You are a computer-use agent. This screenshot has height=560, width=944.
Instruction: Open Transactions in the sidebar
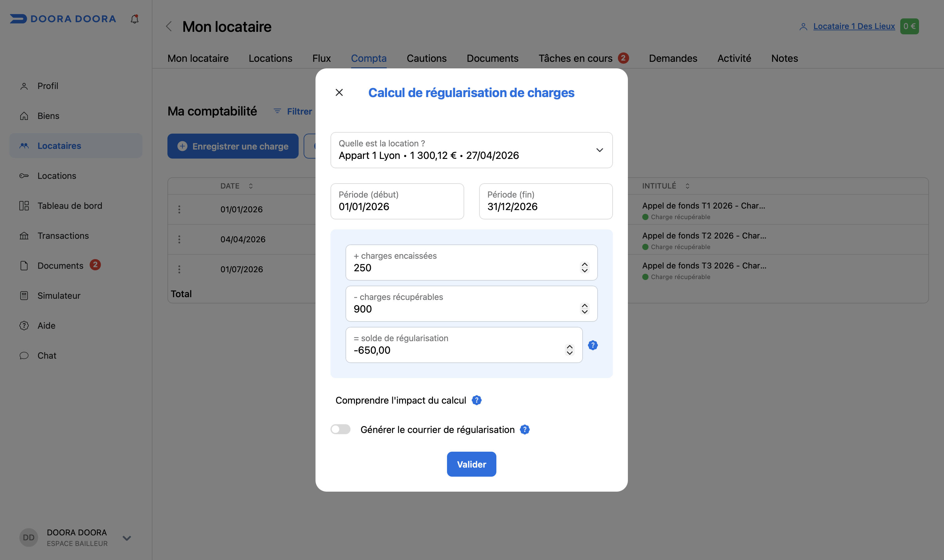click(x=76, y=236)
